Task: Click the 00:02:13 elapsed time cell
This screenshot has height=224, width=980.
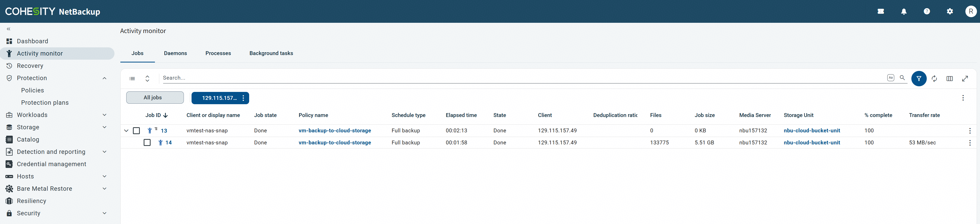Action: [x=456, y=131]
